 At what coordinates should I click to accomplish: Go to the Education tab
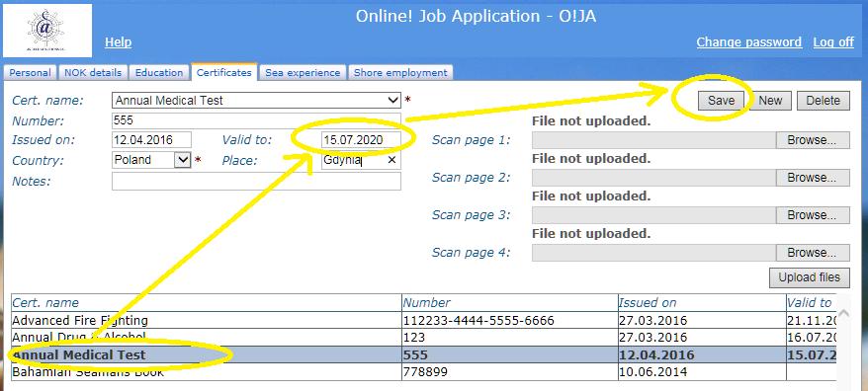click(159, 72)
